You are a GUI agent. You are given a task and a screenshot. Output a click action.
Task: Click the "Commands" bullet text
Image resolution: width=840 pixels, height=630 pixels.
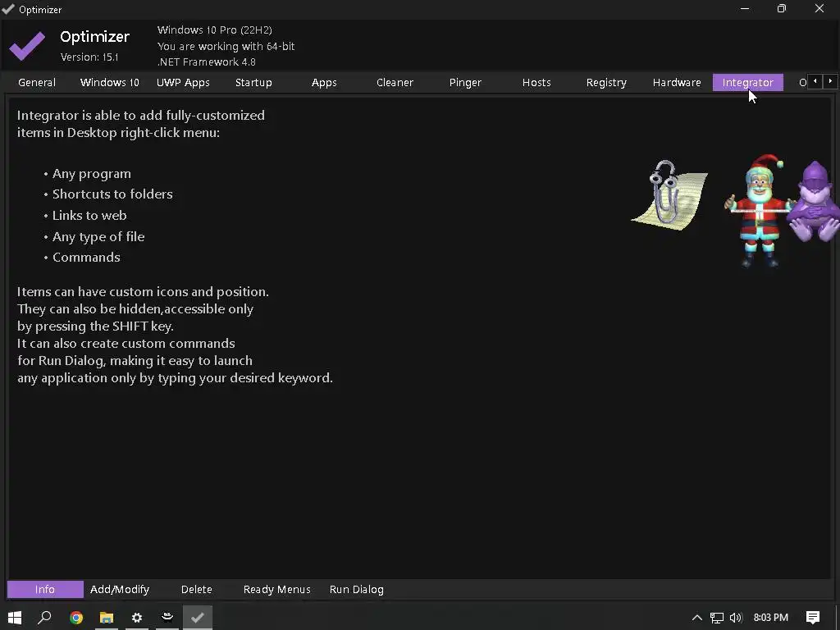point(86,257)
